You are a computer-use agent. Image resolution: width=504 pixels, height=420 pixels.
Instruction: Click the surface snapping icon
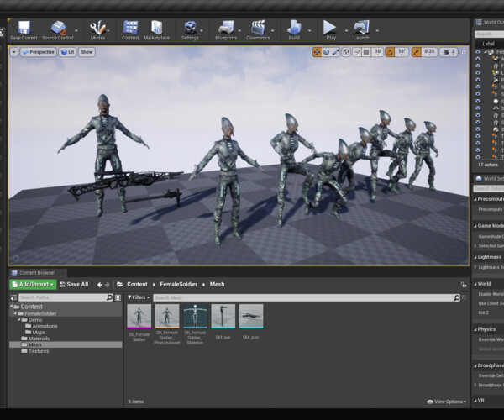point(357,52)
